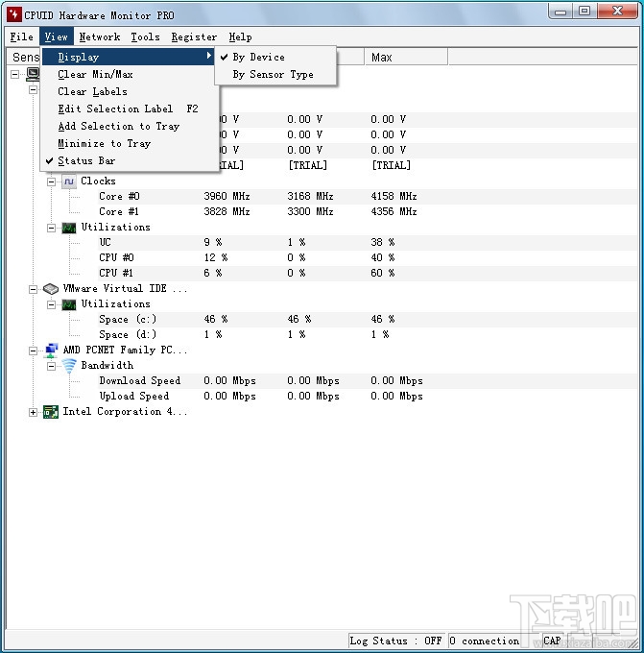The width and height of the screenshot is (644, 653).
Task: Click the Clocks waveform icon
Action: coord(69,181)
